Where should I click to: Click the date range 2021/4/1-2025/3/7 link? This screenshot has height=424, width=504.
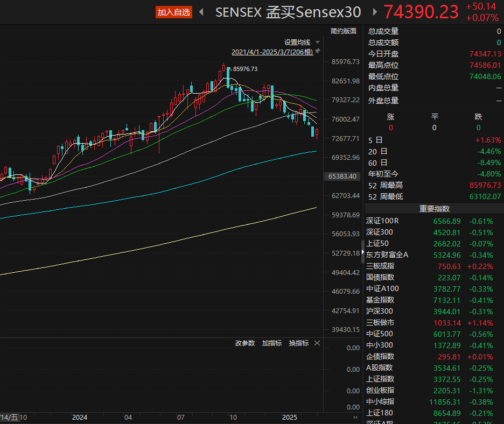[x=272, y=52]
